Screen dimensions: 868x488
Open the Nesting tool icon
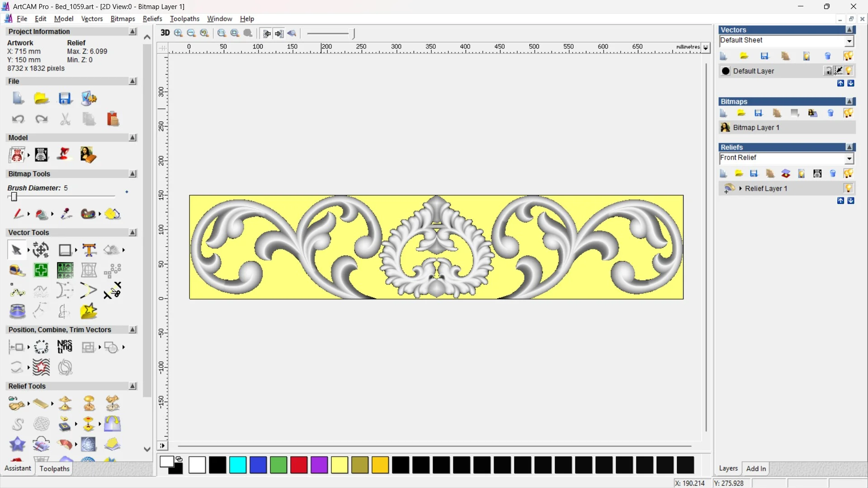coord(65,347)
